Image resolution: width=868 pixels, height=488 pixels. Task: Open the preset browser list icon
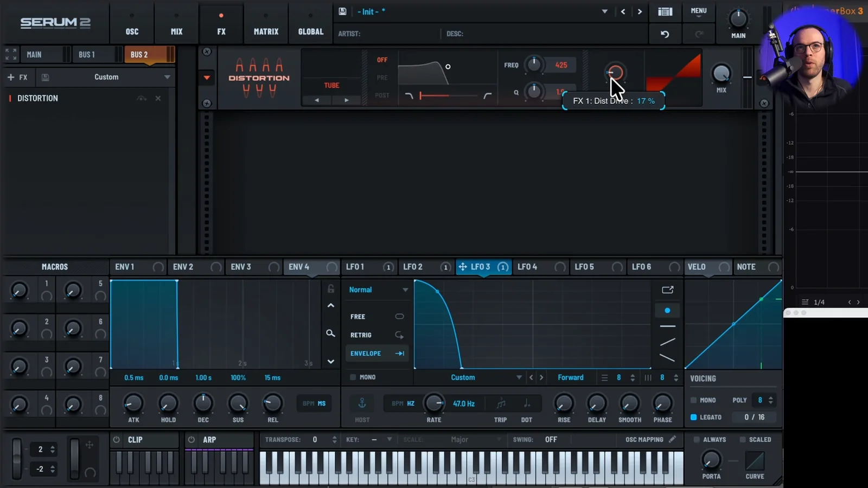(x=665, y=11)
